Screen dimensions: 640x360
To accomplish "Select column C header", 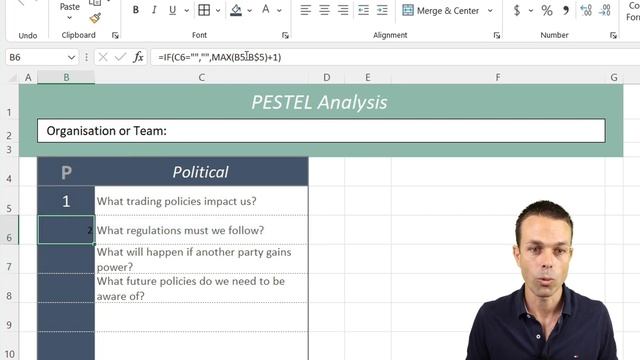I will [x=202, y=78].
